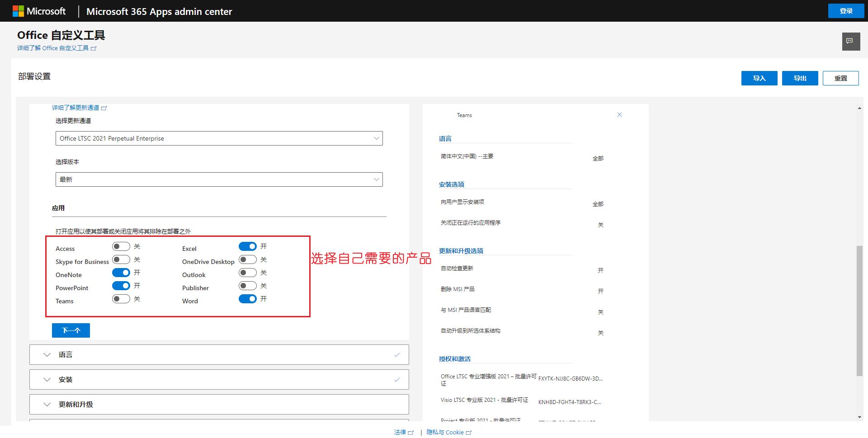Screen dimensions: 868x438
Task: Click the 语言 summary heading
Action: [445, 139]
